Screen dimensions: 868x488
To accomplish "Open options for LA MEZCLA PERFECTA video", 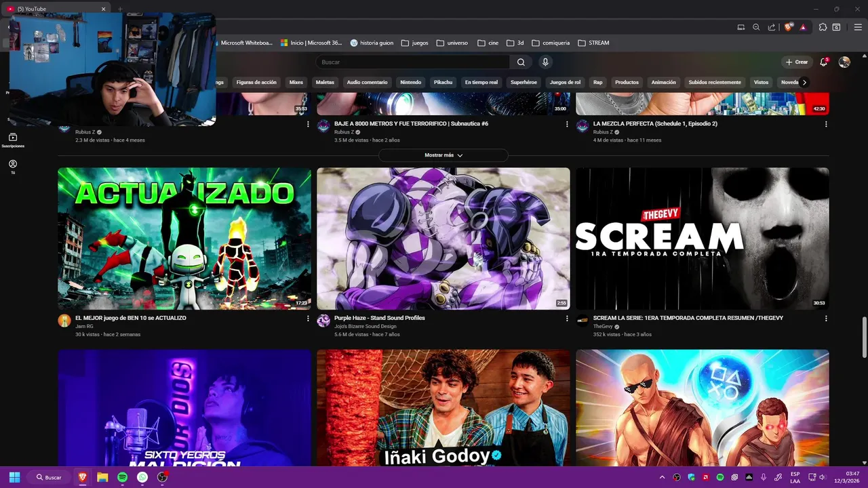I will [x=826, y=124].
